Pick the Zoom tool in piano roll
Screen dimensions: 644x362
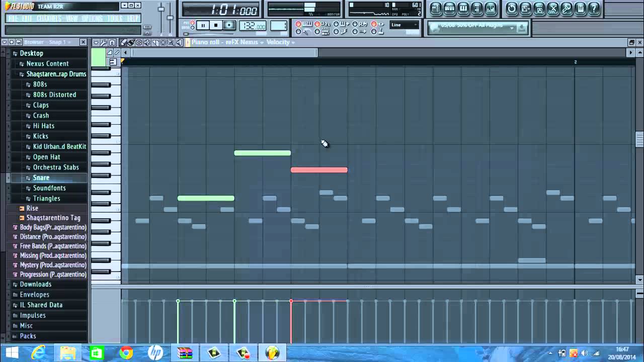coord(171,42)
